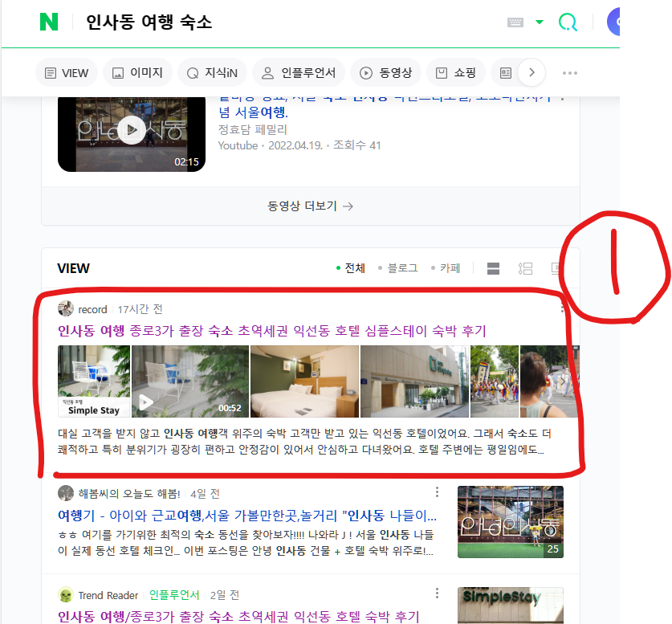
Task: Click the 17시간 전 timestamp
Action: coord(141,309)
